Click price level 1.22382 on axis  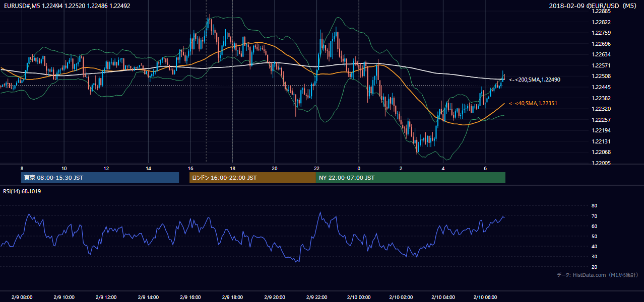point(601,98)
